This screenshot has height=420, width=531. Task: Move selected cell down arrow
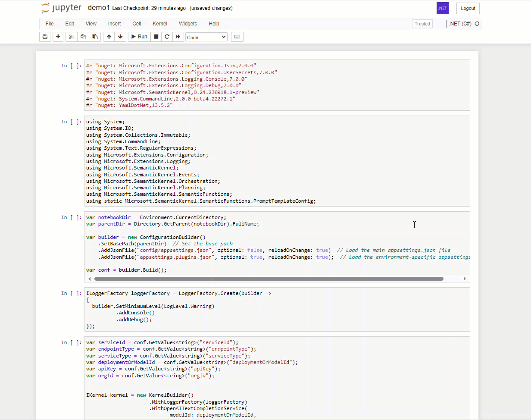(x=120, y=37)
